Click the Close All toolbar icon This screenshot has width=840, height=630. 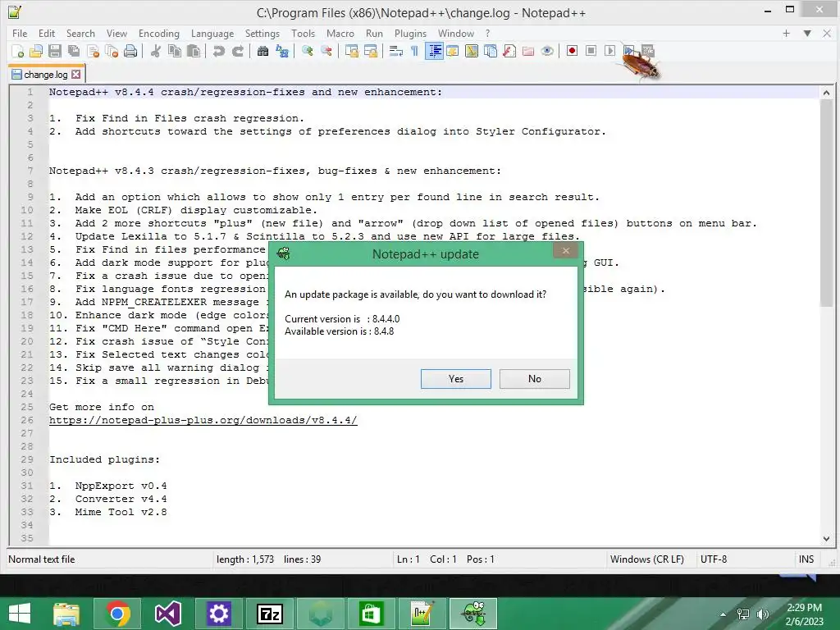coord(112,52)
